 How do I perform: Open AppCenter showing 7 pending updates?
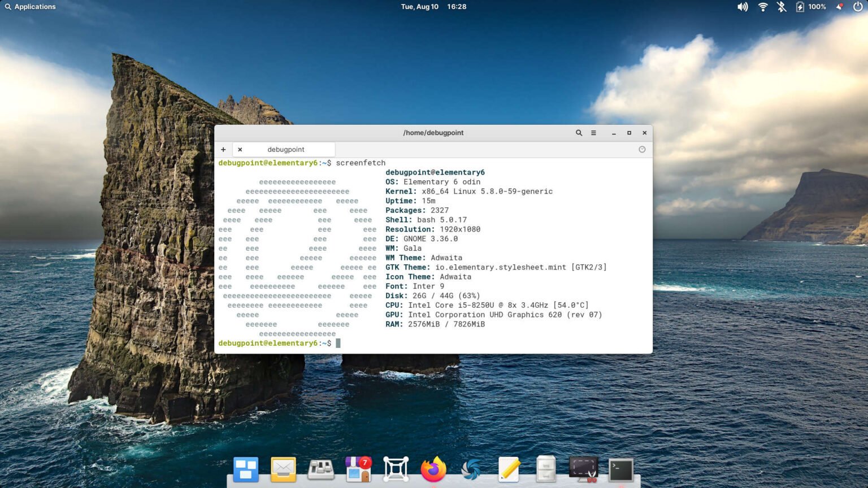tap(358, 469)
